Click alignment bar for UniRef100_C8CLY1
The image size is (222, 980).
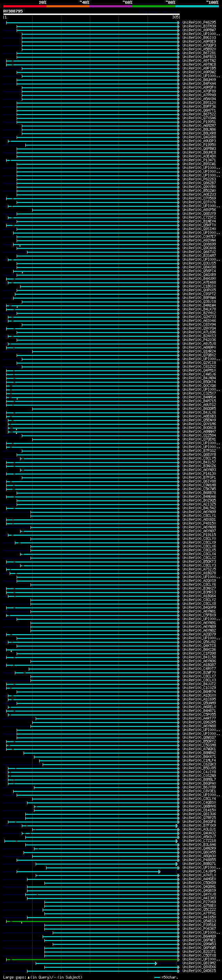(x=105, y=516)
